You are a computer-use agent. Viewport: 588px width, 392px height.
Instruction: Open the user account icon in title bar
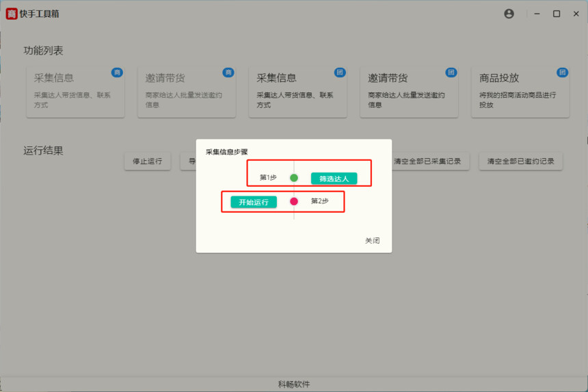pos(509,14)
